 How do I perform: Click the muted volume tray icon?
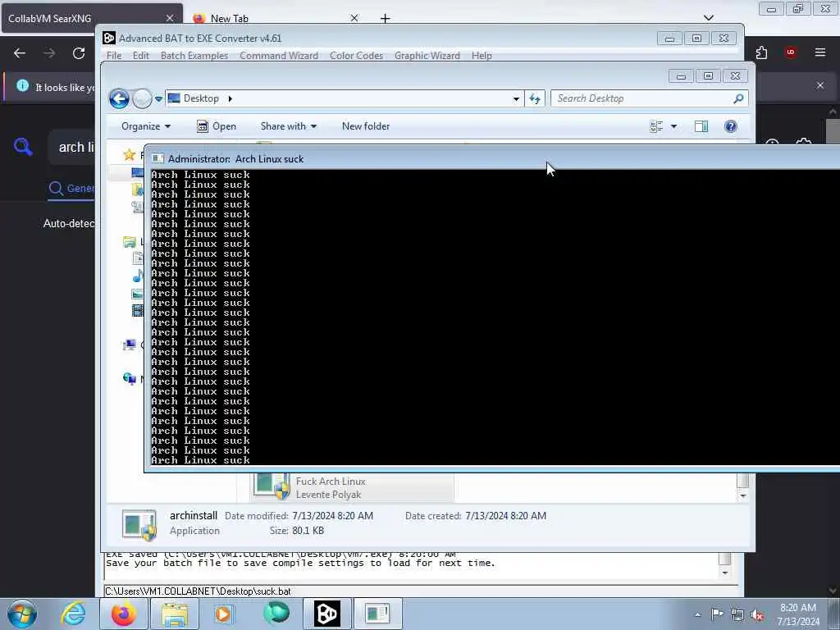[x=757, y=614]
